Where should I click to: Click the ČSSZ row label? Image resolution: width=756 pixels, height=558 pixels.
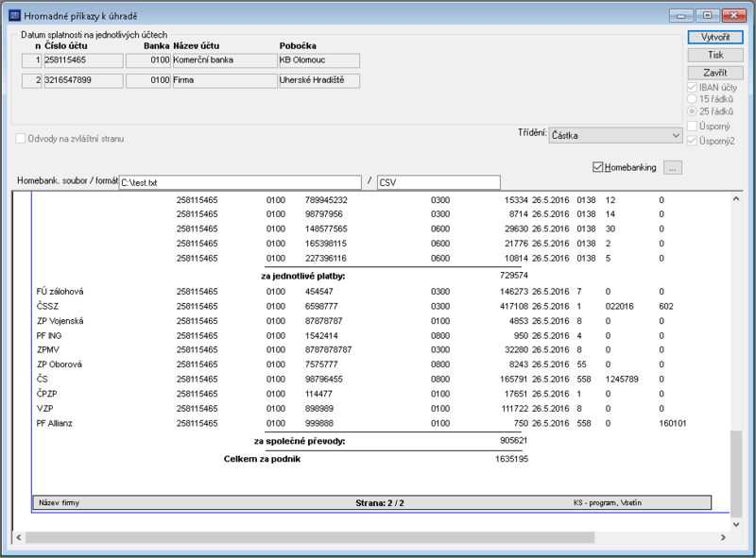48,307
